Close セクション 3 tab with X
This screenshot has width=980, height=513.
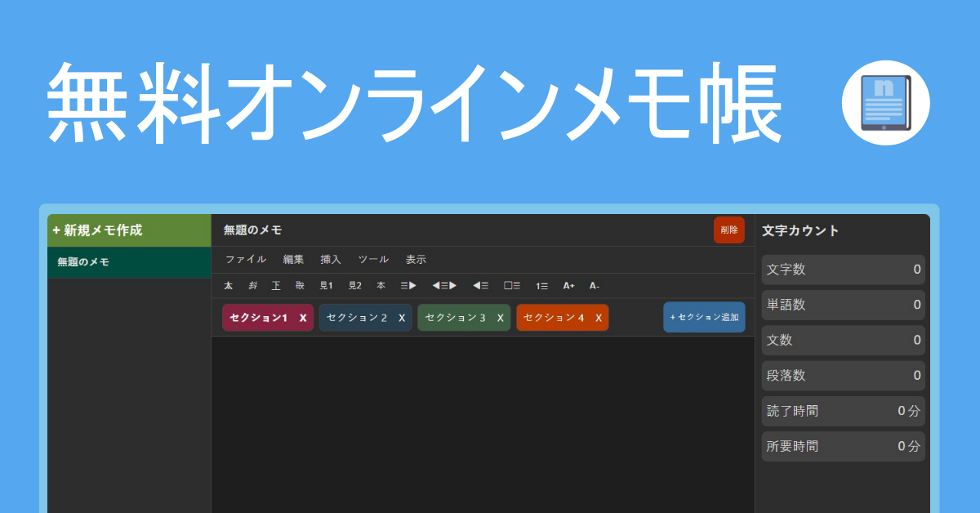coord(500,318)
